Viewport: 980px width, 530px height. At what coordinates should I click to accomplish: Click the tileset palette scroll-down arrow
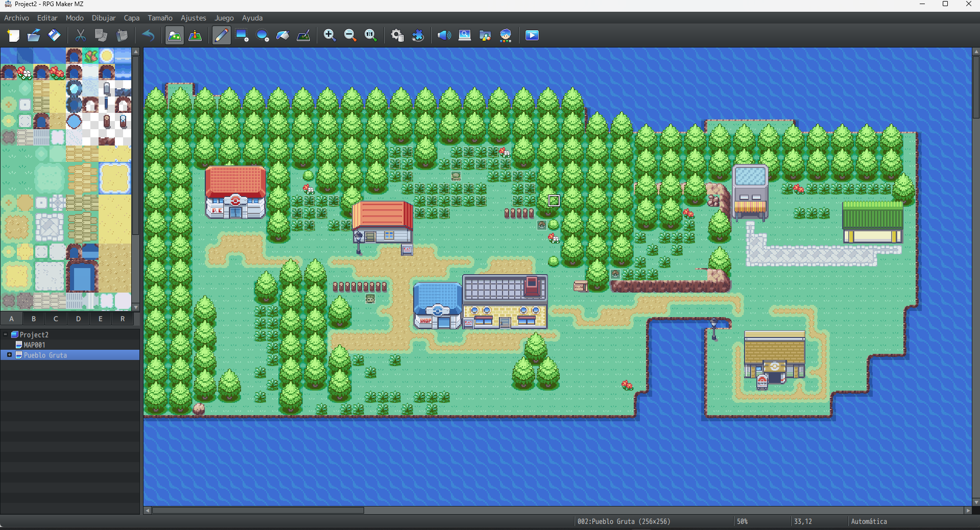tap(136, 307)
